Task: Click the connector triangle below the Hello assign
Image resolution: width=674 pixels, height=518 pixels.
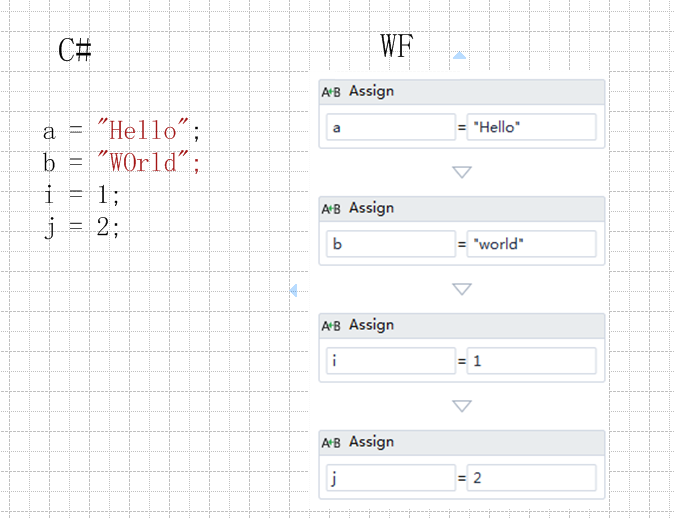Action: [x=462, y=172]
